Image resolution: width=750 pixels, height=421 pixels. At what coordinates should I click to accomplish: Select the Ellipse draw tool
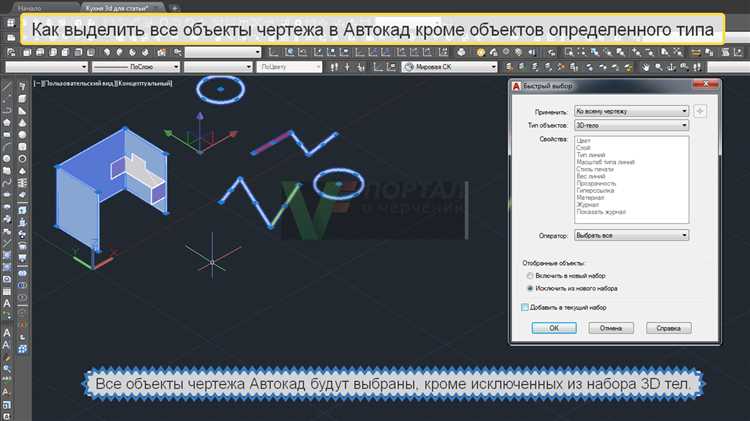(x=7, y=194)
